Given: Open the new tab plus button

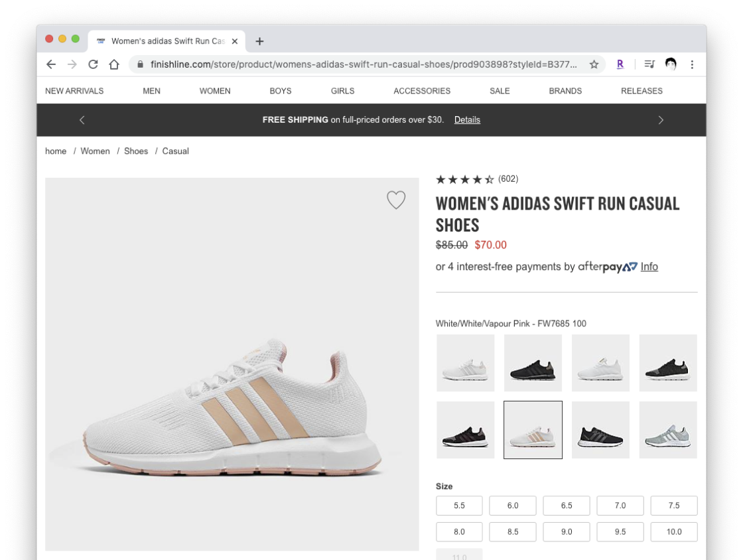Looking at the screenshot, I should 259,41.
